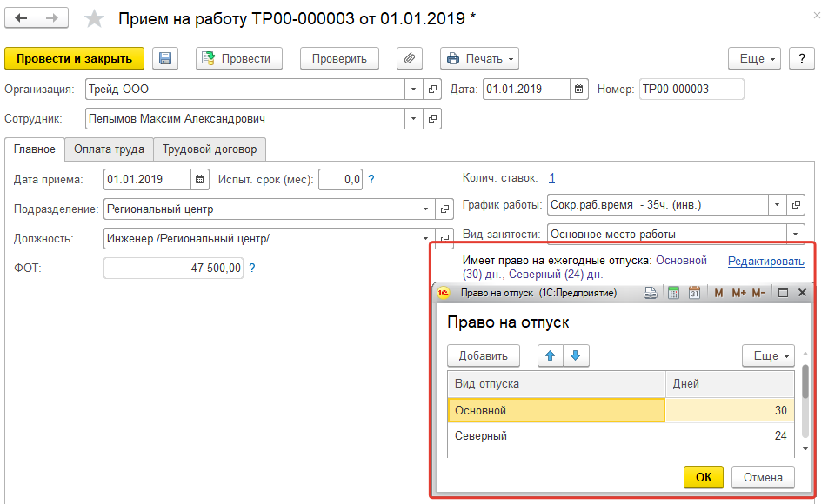This screenshot has width=828, height=504.
Task: Open help with the ? button
Action: tap(802, 58)
